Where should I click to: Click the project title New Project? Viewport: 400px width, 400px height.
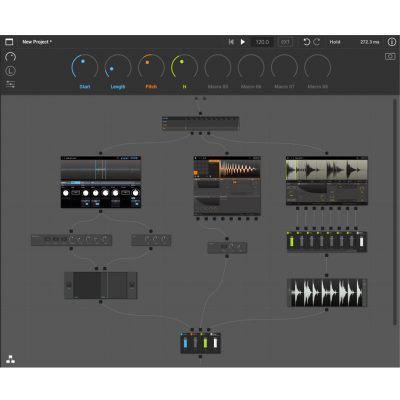(x=37, y=42)
